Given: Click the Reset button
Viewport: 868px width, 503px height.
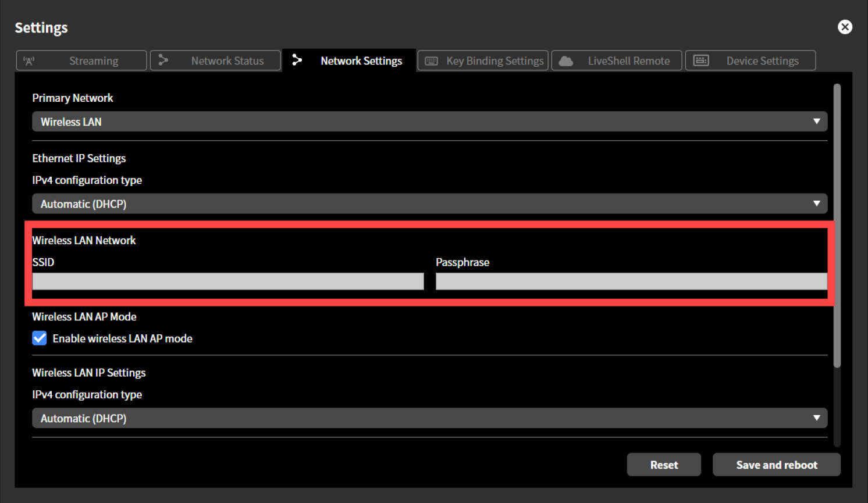Looking at the screenshot, I should 663,464.
